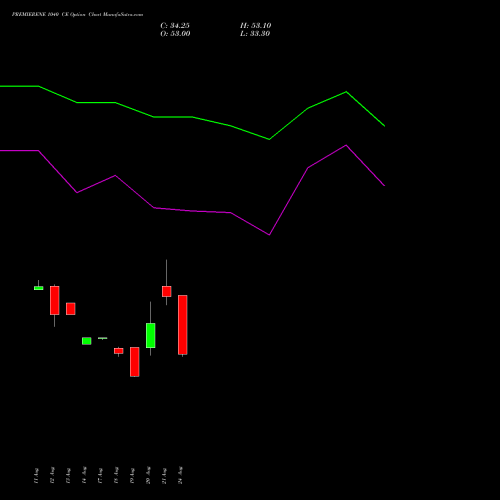Click the '18 Aug' date label
Screen dimensions: 500x500
click(x=116, y=476)
